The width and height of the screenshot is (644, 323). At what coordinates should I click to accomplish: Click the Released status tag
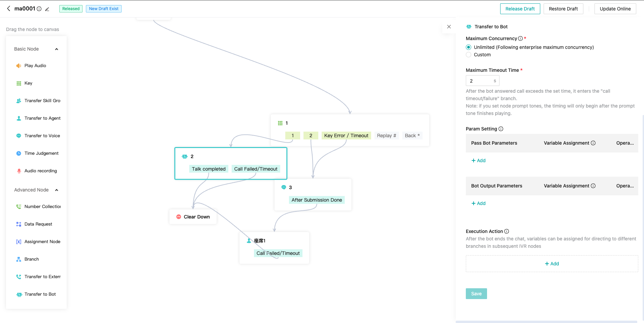point(71,9)
